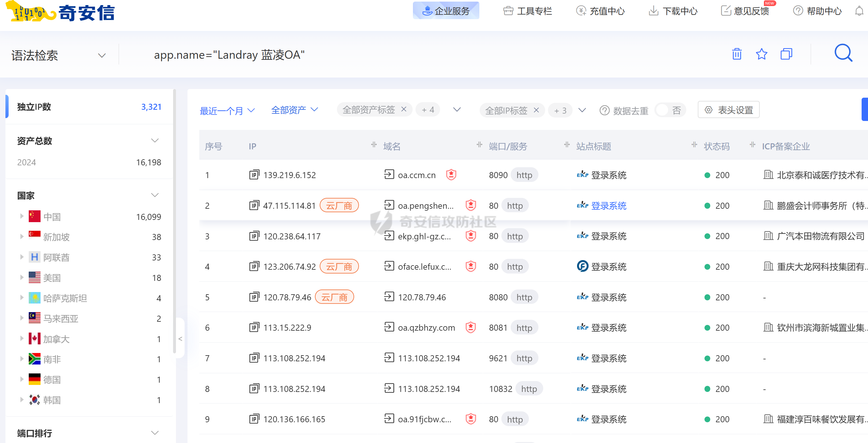Click the IP icon beside 120.238.64.117
This screenshot has width=868, height=443.
(254, 236)
